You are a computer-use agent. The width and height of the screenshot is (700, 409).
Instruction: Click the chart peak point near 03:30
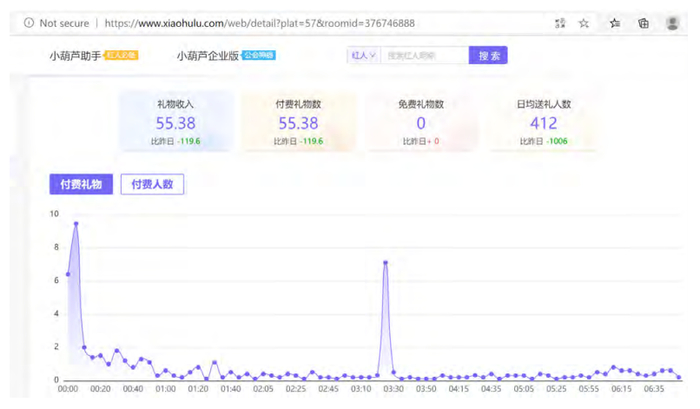[385, 262]
